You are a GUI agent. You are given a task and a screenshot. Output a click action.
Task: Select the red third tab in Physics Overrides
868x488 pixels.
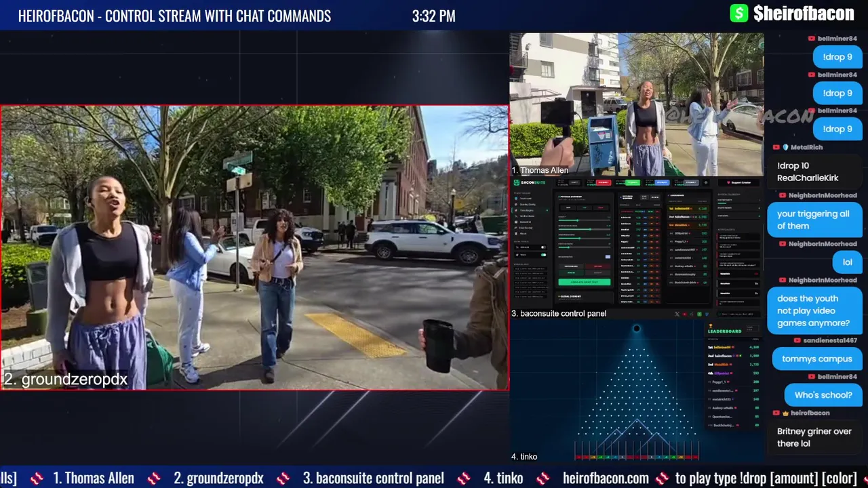(601, 207)
